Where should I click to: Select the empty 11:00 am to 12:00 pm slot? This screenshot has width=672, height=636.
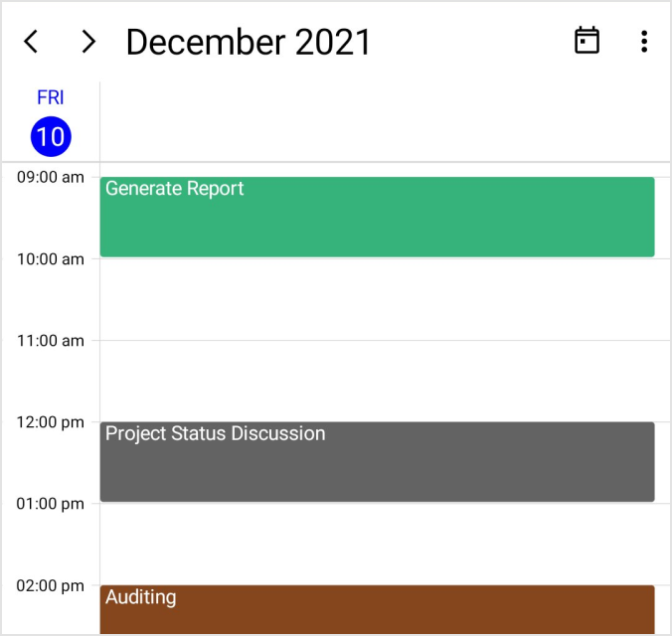point(377,381)
